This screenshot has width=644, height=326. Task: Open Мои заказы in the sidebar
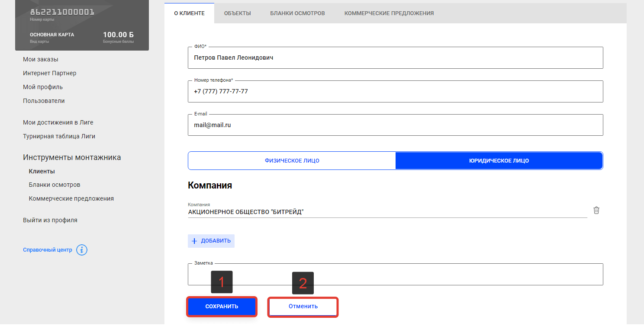point(40,59)
